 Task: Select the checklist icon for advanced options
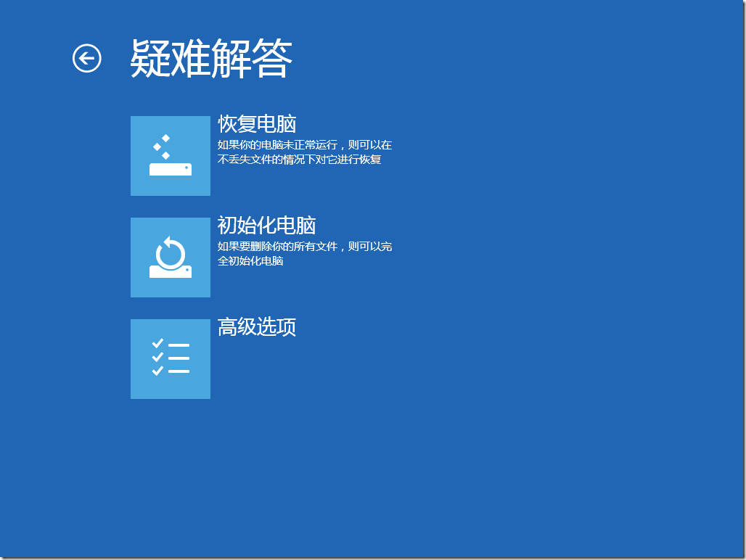pos(170,358)
